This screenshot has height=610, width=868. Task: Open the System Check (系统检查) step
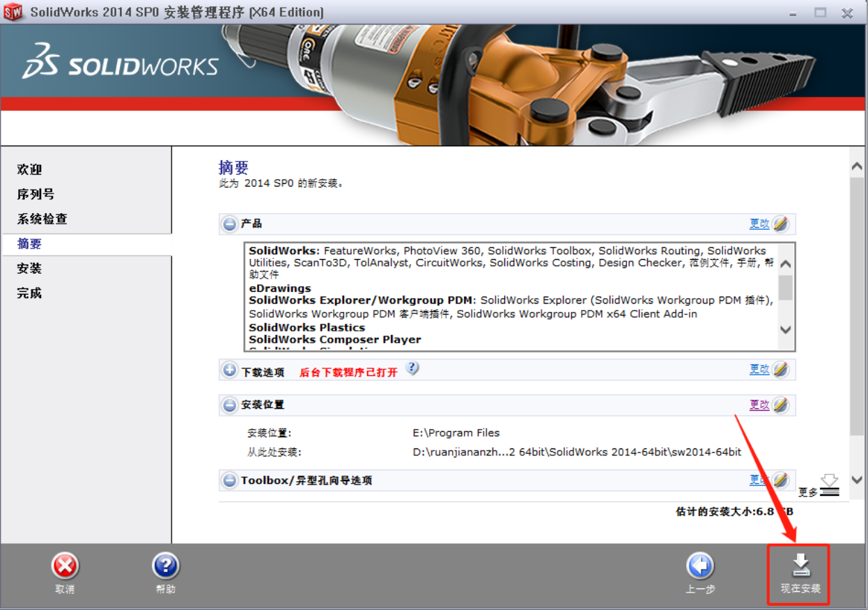[42, 219]
